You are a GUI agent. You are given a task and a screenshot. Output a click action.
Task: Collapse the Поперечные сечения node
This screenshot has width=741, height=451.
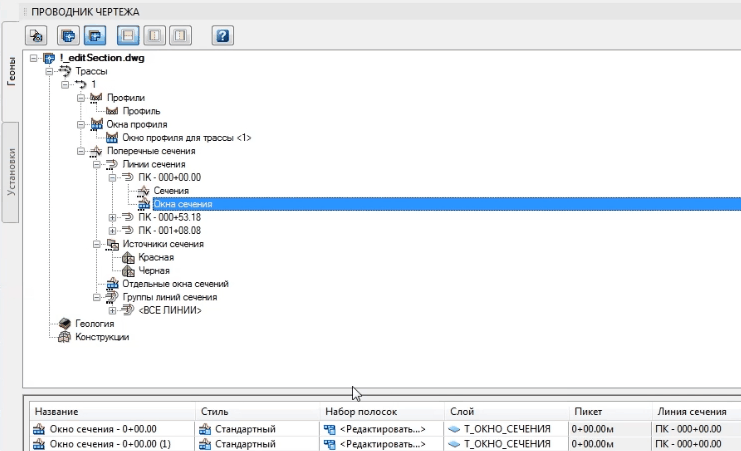(81, 151)
